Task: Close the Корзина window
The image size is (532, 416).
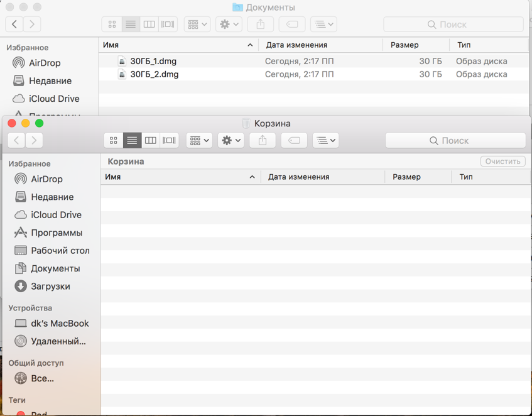Action: 12,123
